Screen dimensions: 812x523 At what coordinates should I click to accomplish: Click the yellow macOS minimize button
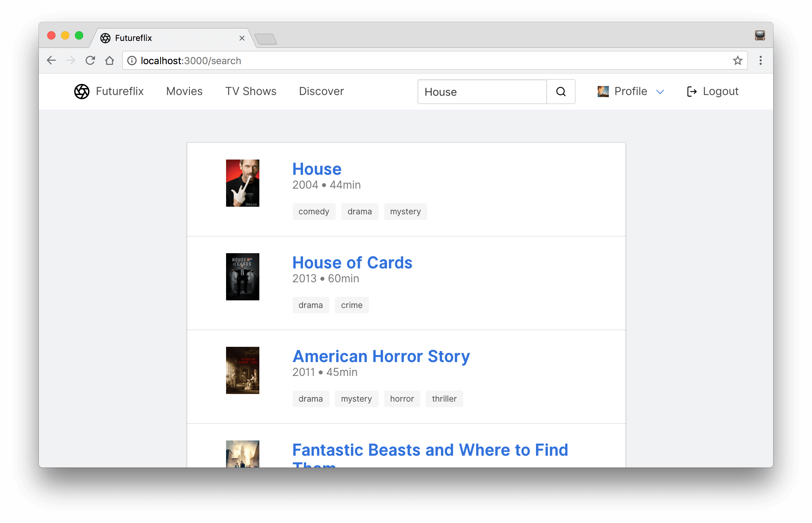pyautogui.click(x=65, y=35)
